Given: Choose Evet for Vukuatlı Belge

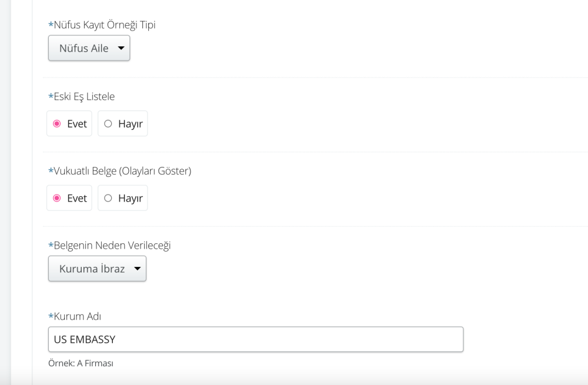Looking at the screenshot, I should [x=69, y=198].
